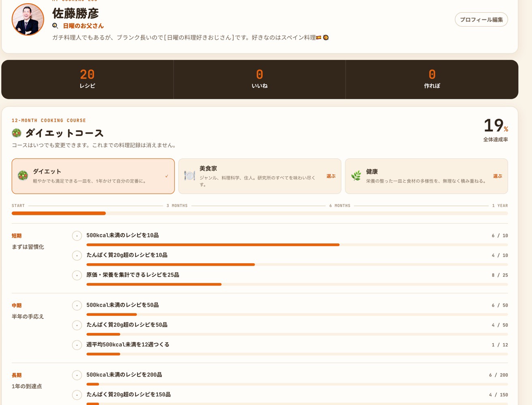
Task: Open the プロフィール編集 button
Action: (x=481, y=19)
